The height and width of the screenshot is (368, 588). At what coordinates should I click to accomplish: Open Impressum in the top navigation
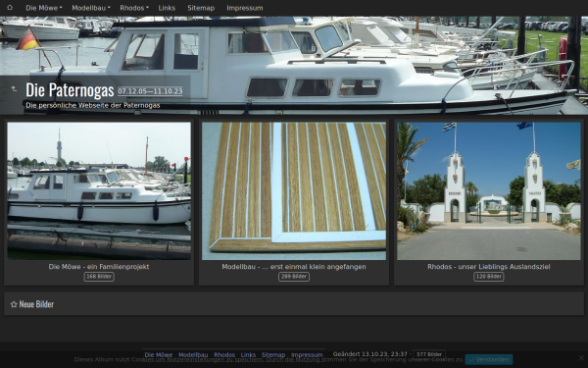244,8
